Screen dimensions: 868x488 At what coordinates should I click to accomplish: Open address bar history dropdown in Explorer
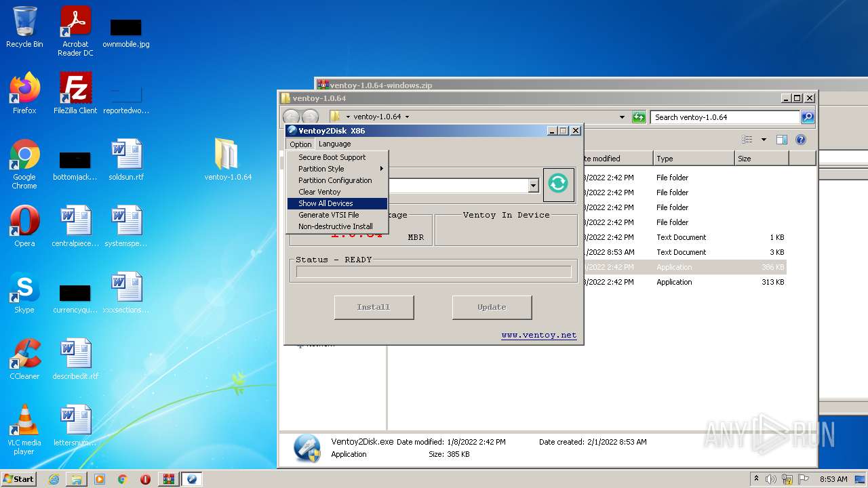click(x=622, y=117)
